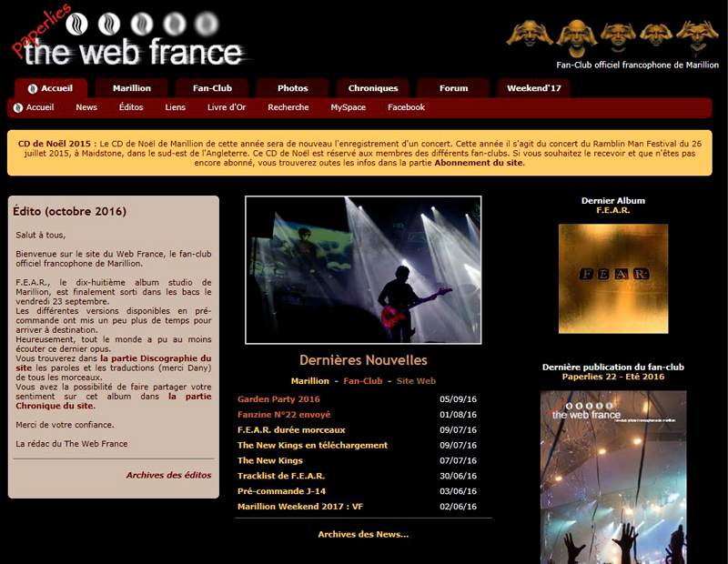728x564 pixels.
Task: Open Recherche in the submenu
Action: click(x=288, y=107)
